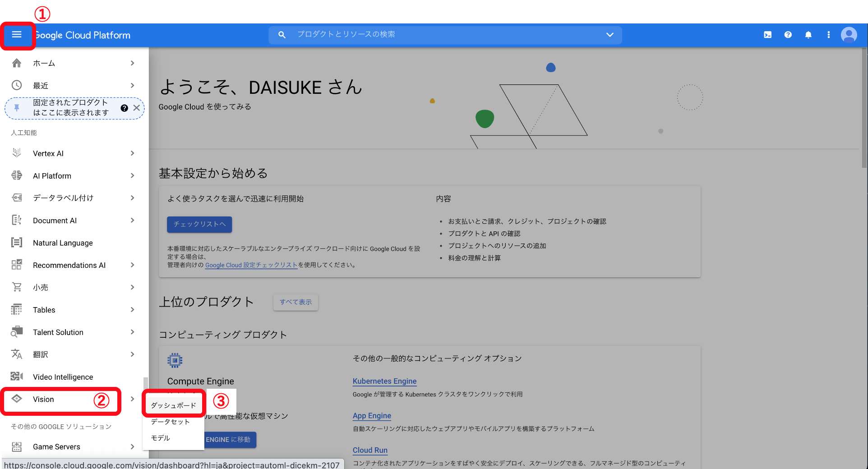Viewport: 868px width, 469px height.
Task: Expand the Document AI submenu chevron
Action: coord(132,220)
